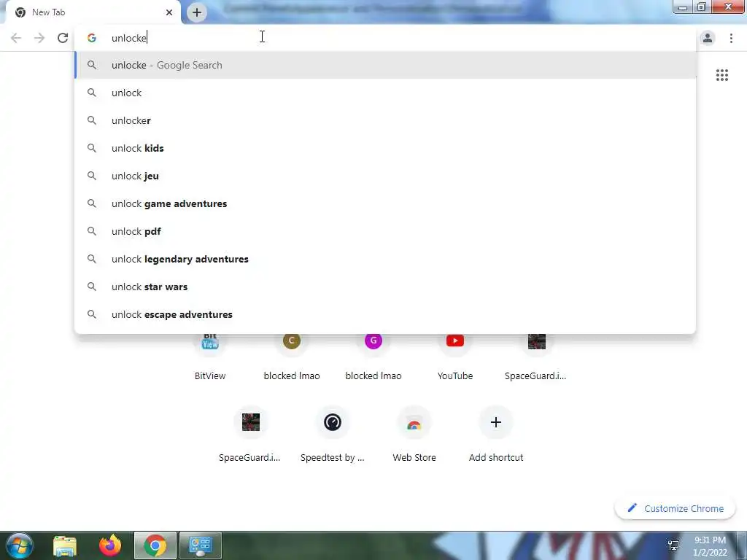Click the browser back arrow
This screenshot has height=560, width=747.
pyautogui.click(x=16, y=38)
